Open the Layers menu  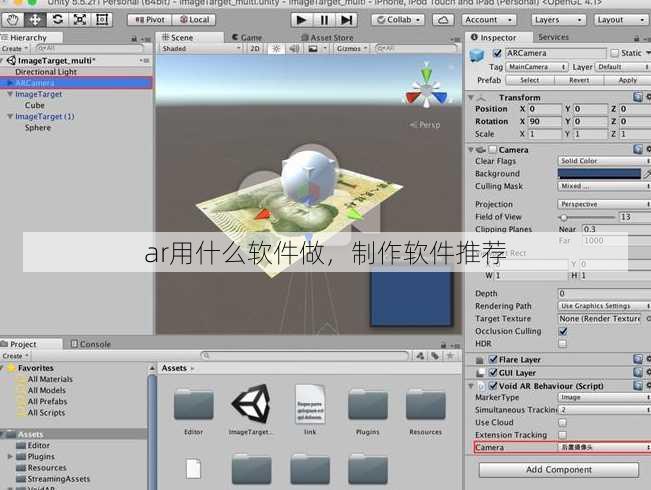click(x=559, y=20)
